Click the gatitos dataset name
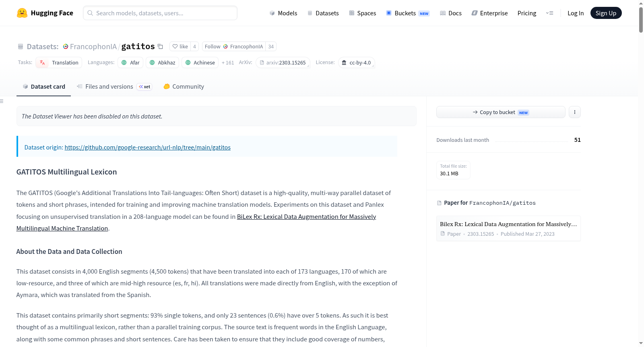 tap(138, 46)
